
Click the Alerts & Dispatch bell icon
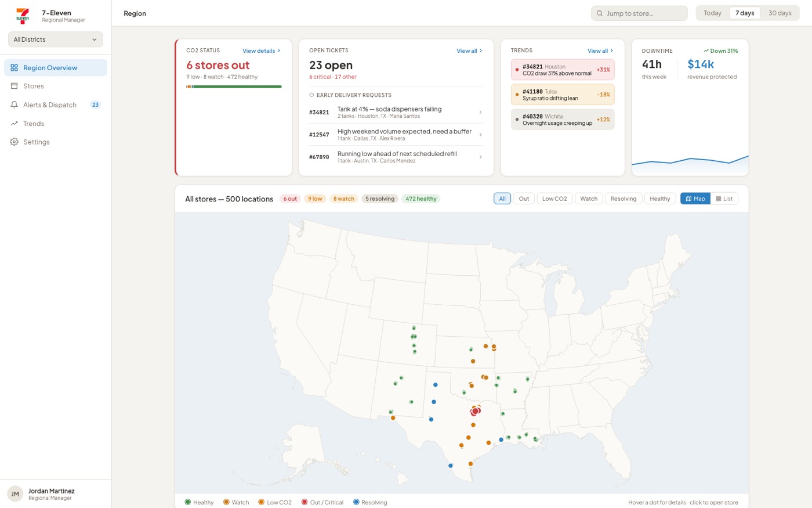(x=14, y=105)
